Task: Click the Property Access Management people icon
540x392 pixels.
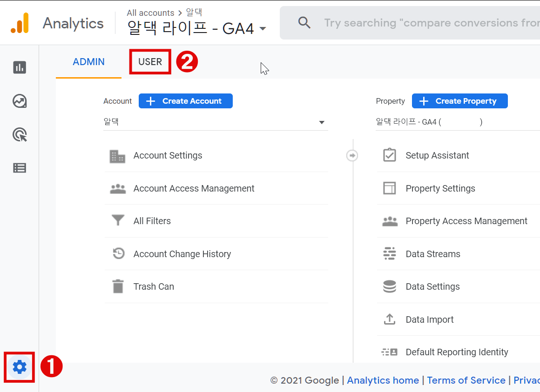Action: pyautogui.click(x=390, y=221)
